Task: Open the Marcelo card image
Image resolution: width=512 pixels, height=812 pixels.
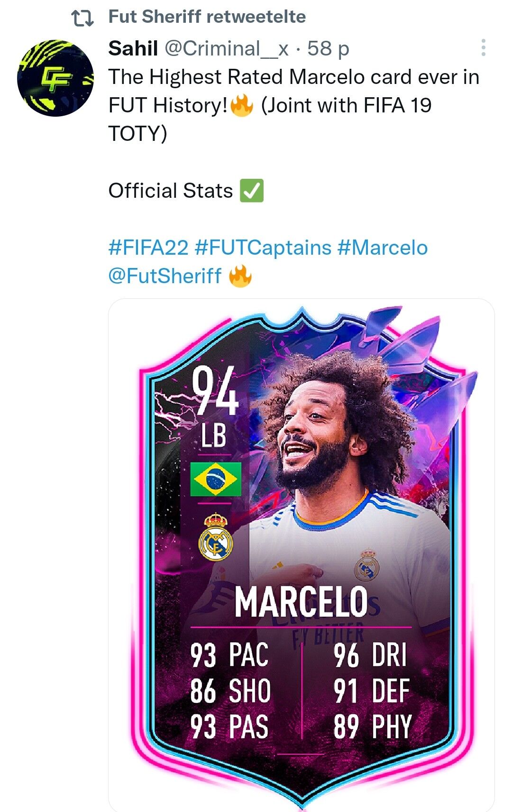Action: [x=302, y=555]
